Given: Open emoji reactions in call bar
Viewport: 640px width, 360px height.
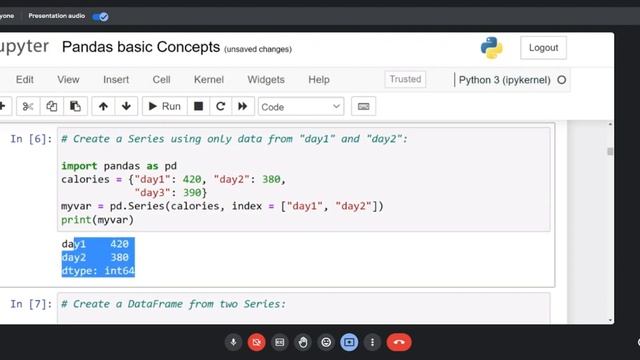Looking at the screenshot, I should point(326,342).
